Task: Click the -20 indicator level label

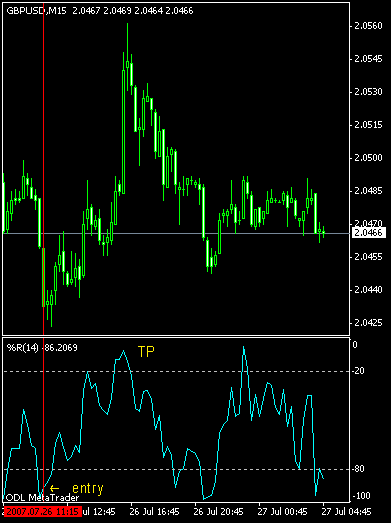Action: pyautogui.click(x=358, y=371)
